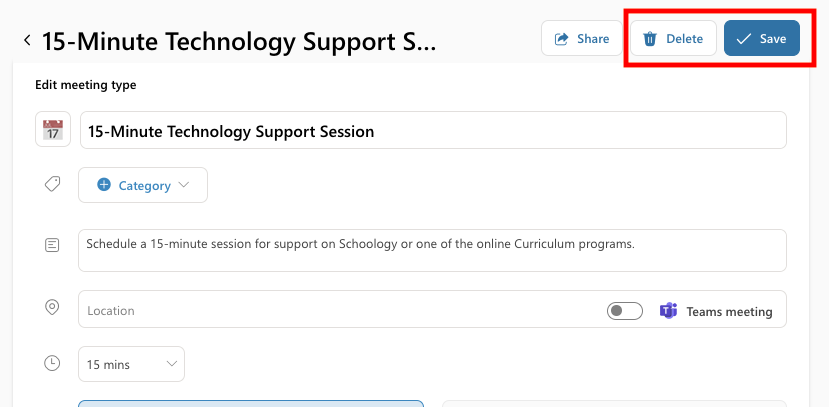
Task: Click the location pin icon
Action: point(52,307)
